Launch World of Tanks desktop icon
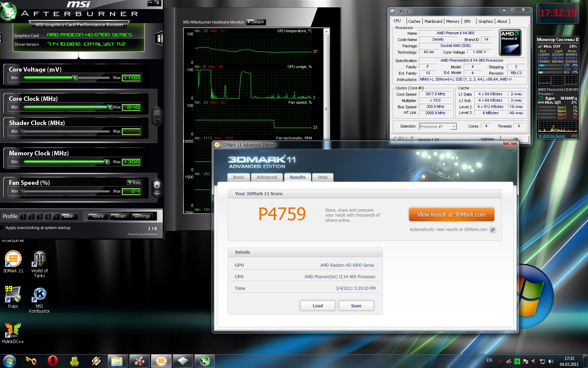This screenshot has width=588, height=368. [x=39, y=264]
